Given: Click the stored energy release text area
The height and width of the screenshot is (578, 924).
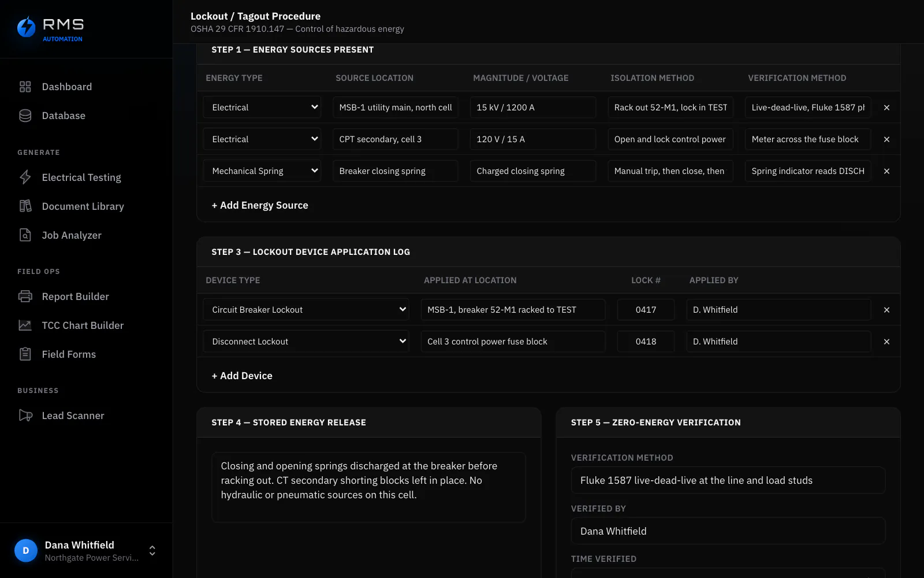Looking at the screenshot, I should coord(369,487).
